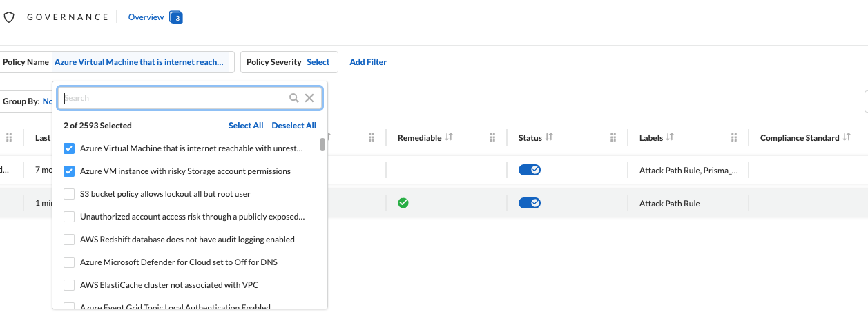Clear search with the X icon
This screenshot has width=868, height=330.
coord(309,98)
